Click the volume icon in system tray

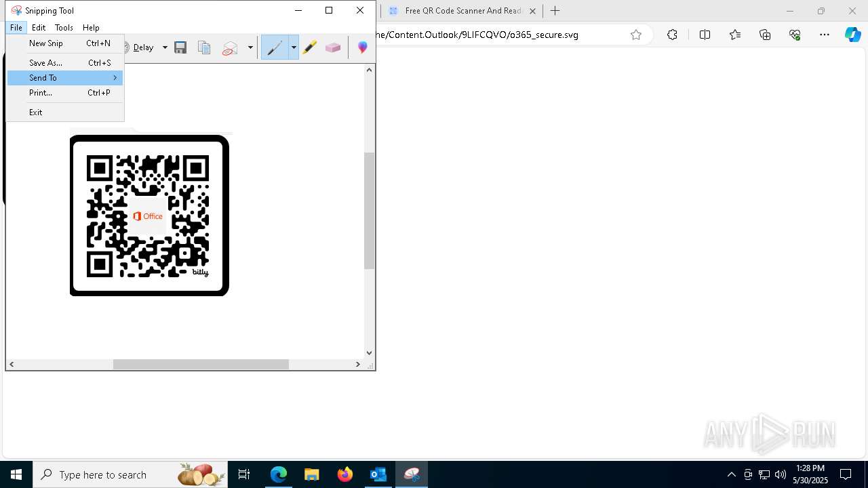click(x=781, y=474)
